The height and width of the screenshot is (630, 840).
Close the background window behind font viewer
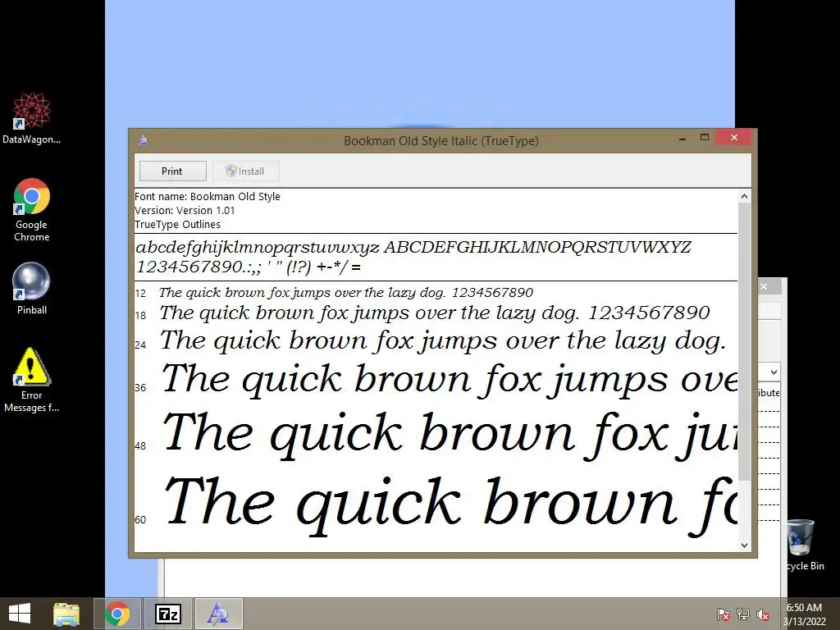click(x=764, y=286)
